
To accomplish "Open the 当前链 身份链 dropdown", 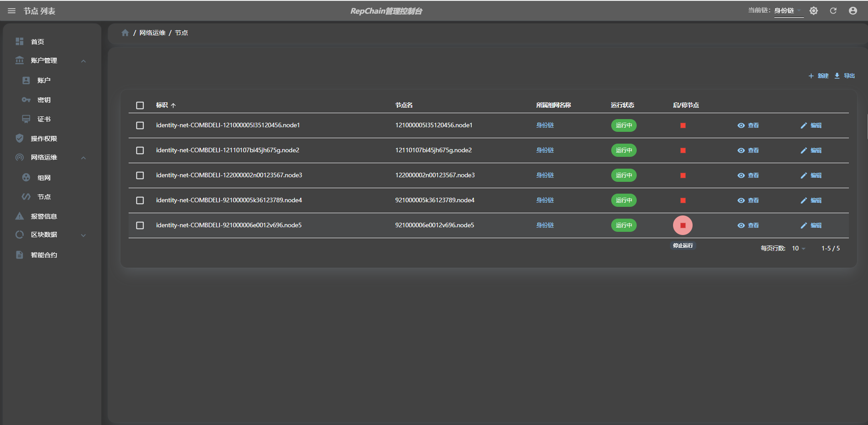I will (788, 10).
